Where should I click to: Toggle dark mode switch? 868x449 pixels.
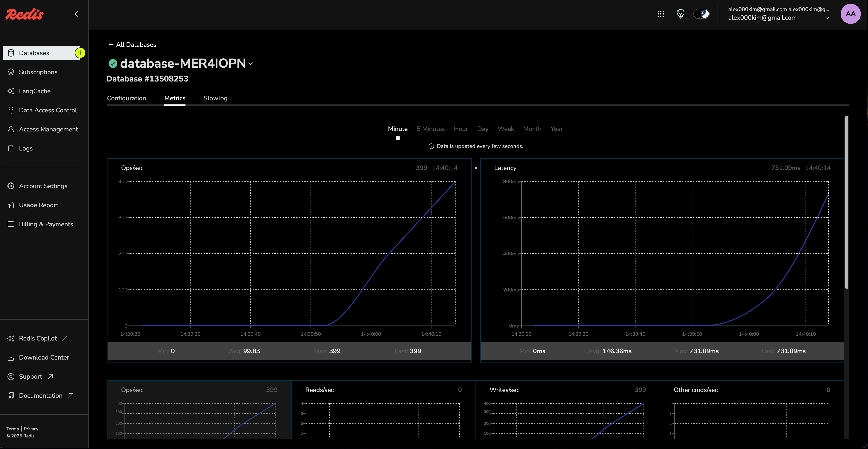pyautogui.click(x=701, y=14)
